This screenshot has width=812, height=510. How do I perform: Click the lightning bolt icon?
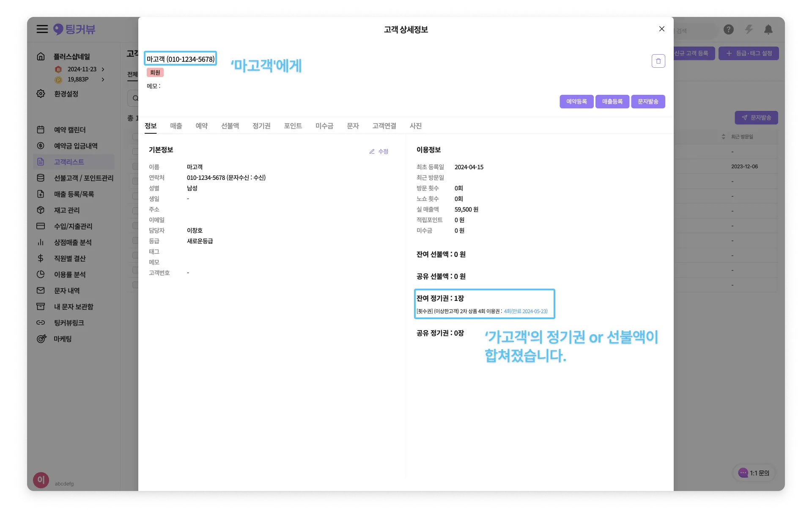click(x=749, y=30)
